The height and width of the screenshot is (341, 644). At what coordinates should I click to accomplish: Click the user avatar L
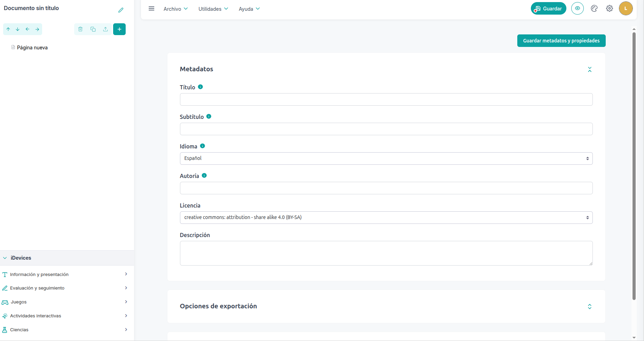(x=626, y=8)
